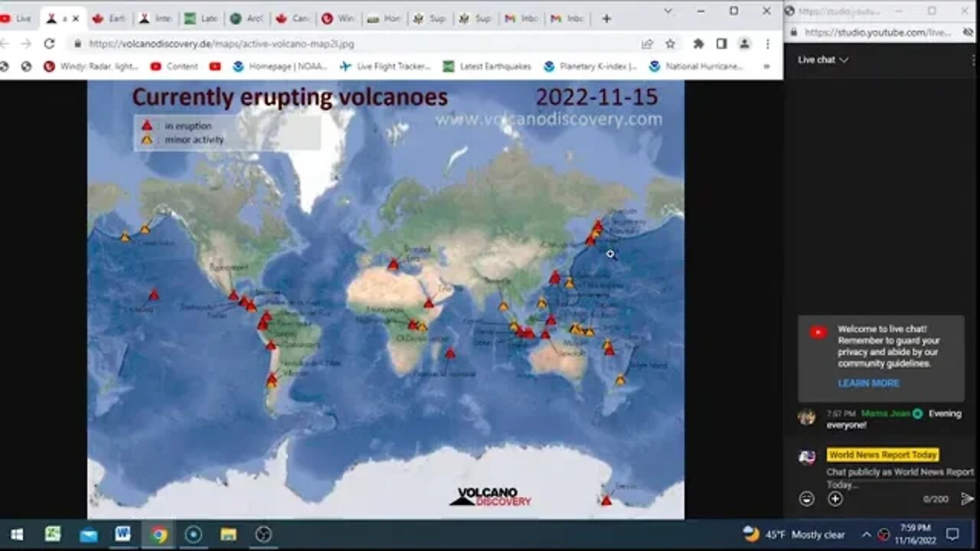
Task: Bookmark this page with the star icon
Action: click(x=671, y=44)
